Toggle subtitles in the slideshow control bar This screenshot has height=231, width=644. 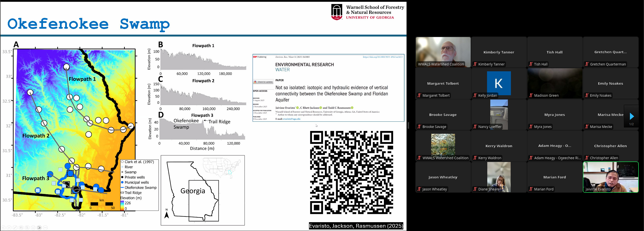pyautogui.click(x=33, y=228)
